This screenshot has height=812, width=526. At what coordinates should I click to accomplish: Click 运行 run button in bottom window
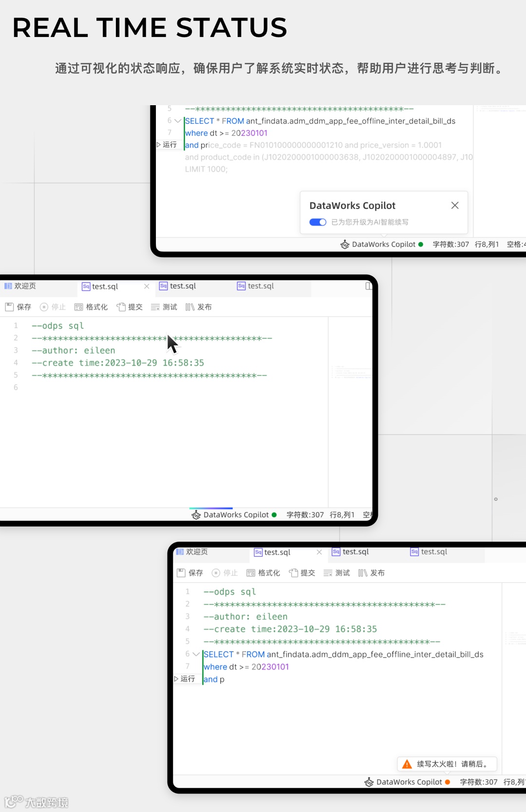click(185, 679)
